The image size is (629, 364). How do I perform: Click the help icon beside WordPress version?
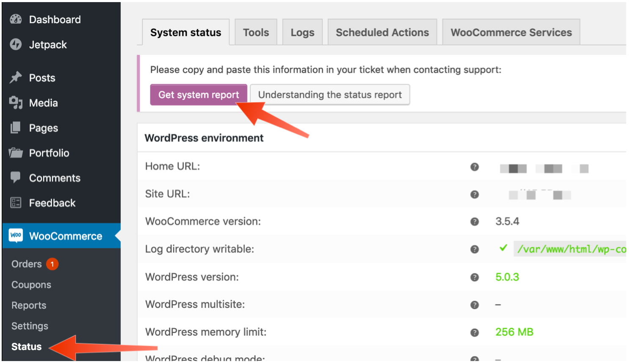pyautogui.click(x=475, y=277)
